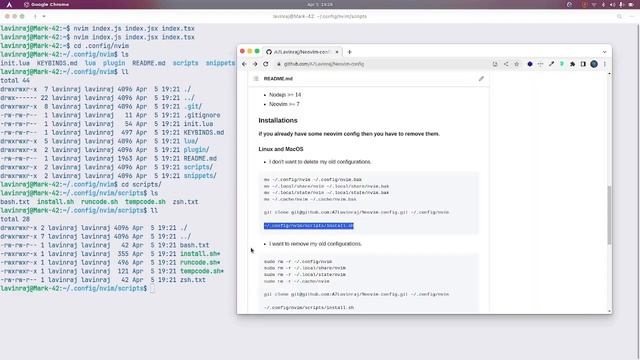Expand the Chrome tab search chevron
This screenshot has height=360, width=640.
click(604, 52)
